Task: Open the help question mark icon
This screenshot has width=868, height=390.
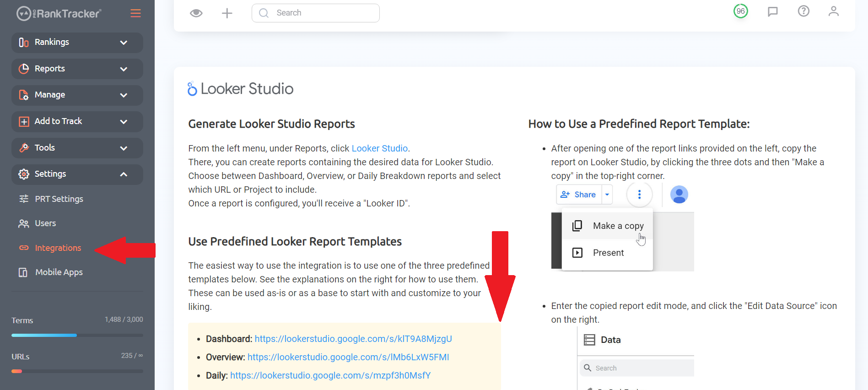Action: (x=803, y=11)
